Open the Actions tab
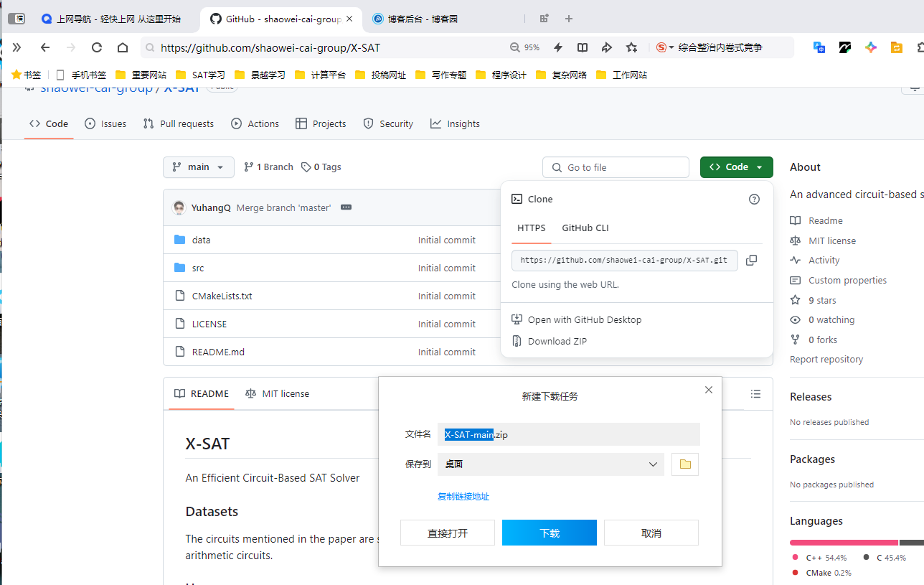The width and height of the screenshot is (924, 585). click(255, 123)
